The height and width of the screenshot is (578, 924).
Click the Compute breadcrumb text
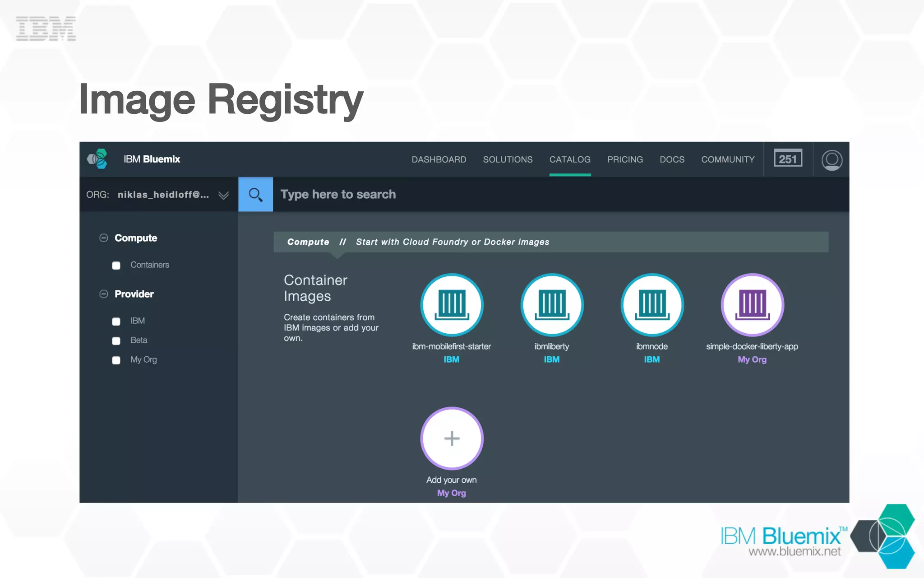coord(308,242)
